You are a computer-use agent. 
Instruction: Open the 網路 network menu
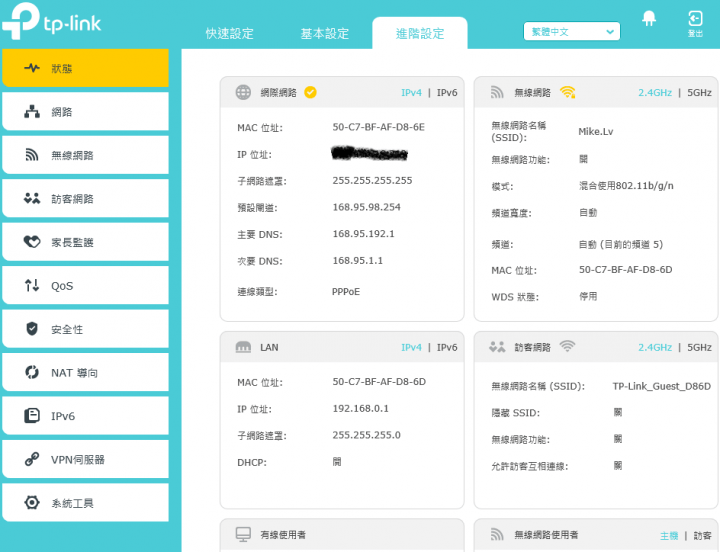pyautogui.click(x=85, y=112)
